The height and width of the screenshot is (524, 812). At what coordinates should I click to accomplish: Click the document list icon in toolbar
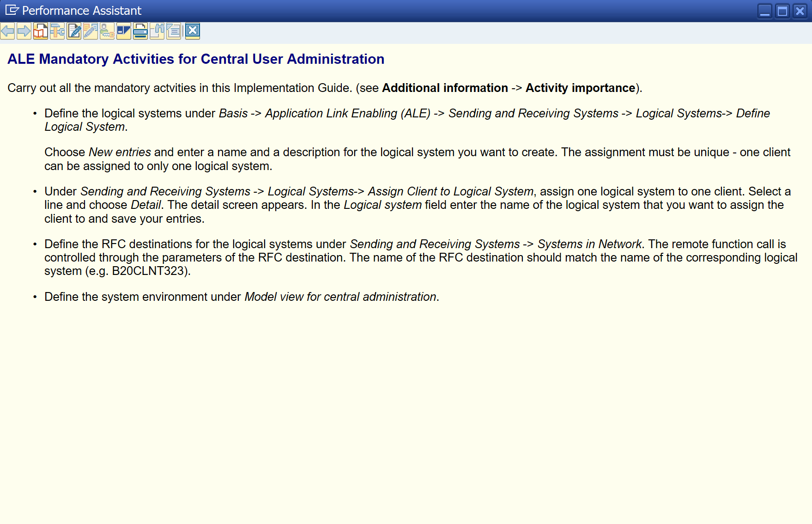pos(174,31)
